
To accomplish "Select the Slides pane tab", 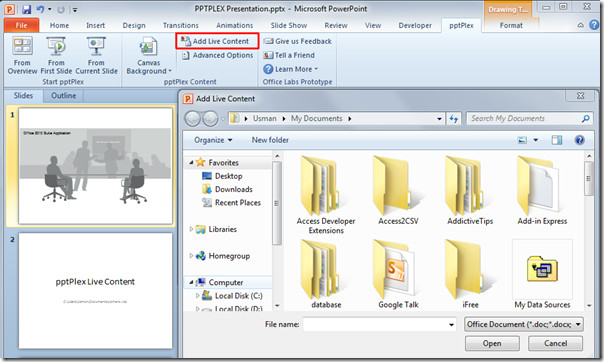I will 23,96.
